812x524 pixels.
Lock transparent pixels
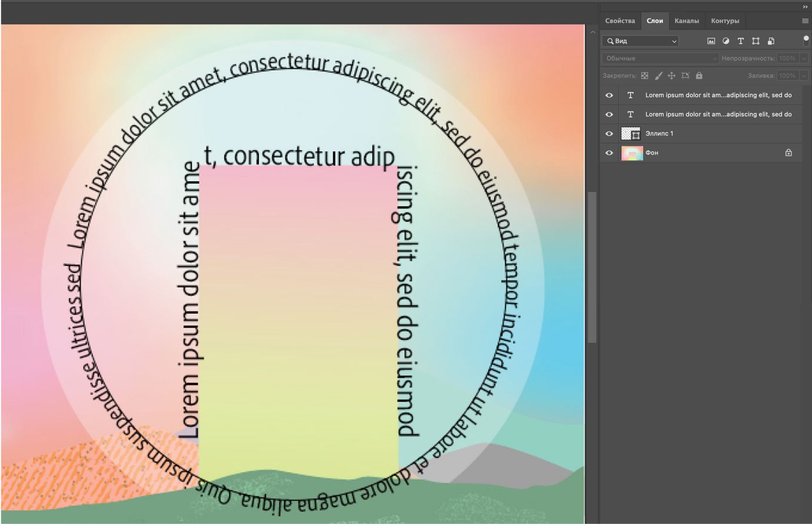(x=644, y=76)
